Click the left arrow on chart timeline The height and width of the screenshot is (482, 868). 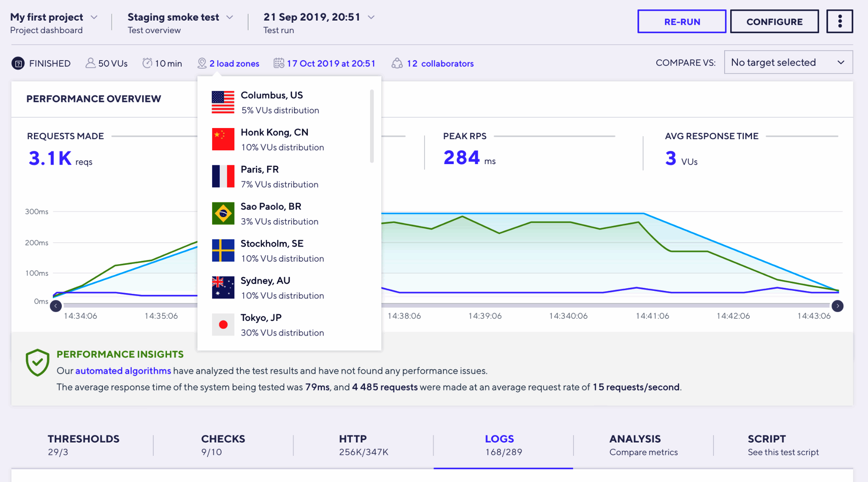pos(56,306)
